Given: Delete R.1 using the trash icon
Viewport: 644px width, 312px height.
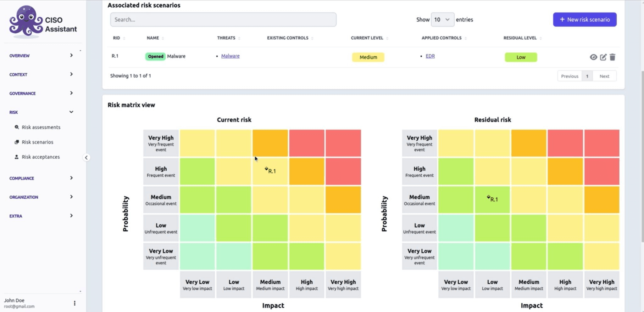Looking at the screenshot, I should (613, 57).
